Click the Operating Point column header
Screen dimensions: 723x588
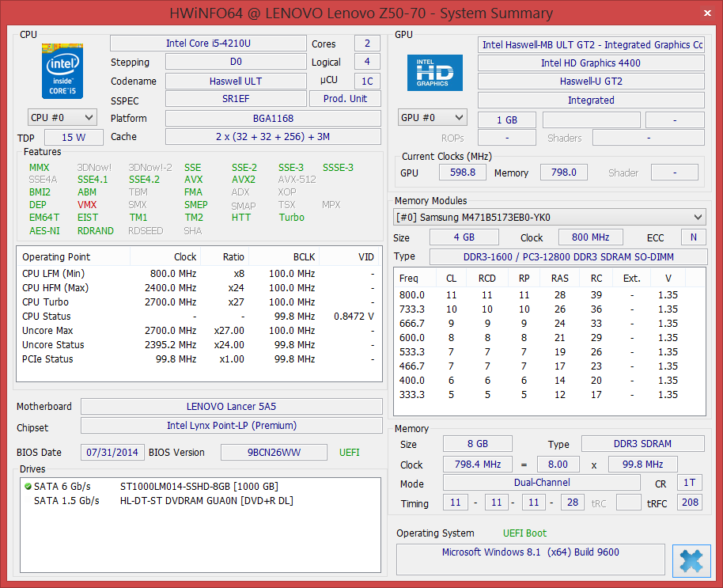(x=56, y=257)
